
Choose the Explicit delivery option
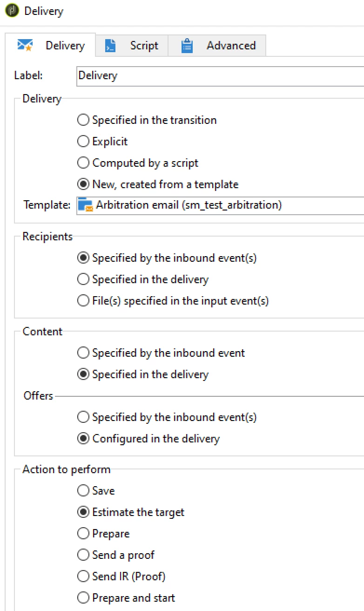click(x=83, y=142)
